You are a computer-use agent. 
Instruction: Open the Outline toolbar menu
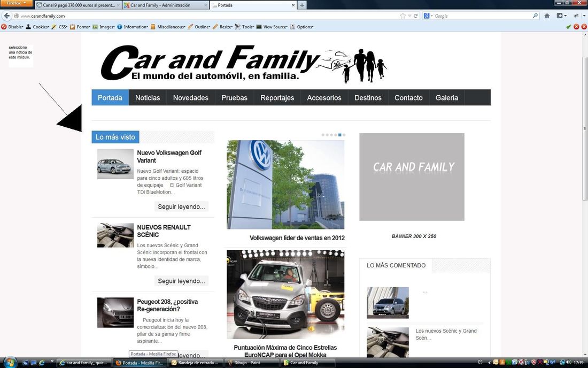coord(199,27)
